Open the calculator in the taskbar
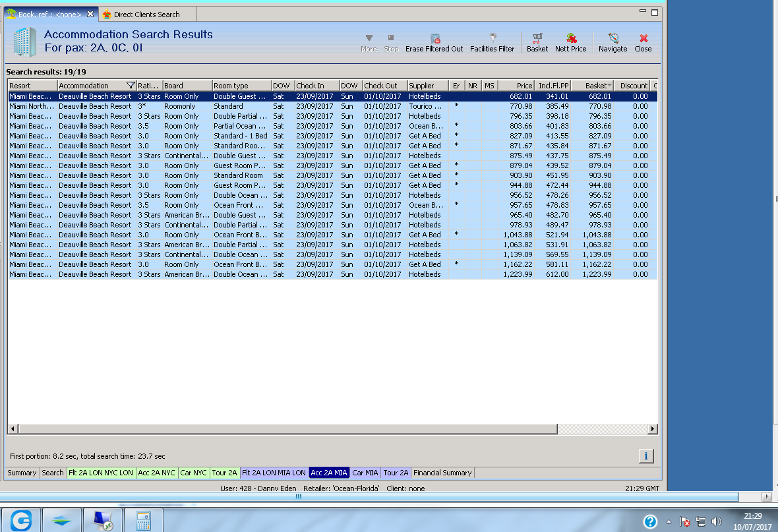Screen dimensions: 778x532 click(143, 521)
